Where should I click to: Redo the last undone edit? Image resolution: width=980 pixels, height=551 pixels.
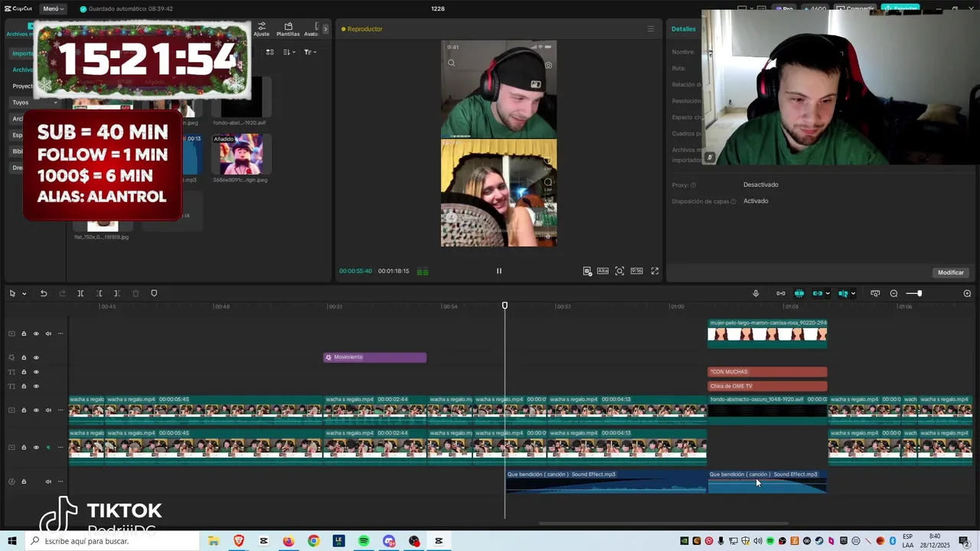click(x=62, y=293)
